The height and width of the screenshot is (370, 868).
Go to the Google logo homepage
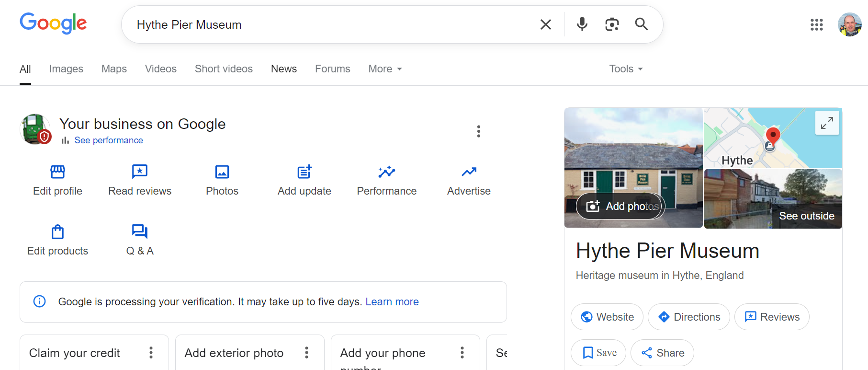pyautogui.click(x=53, y=23)
